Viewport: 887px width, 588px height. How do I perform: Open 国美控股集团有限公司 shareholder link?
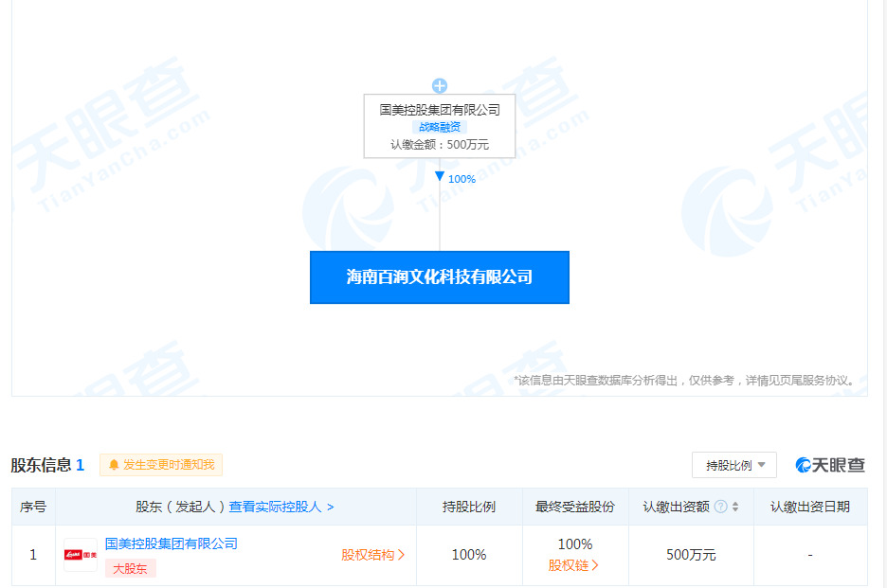[x=172, y=543]
